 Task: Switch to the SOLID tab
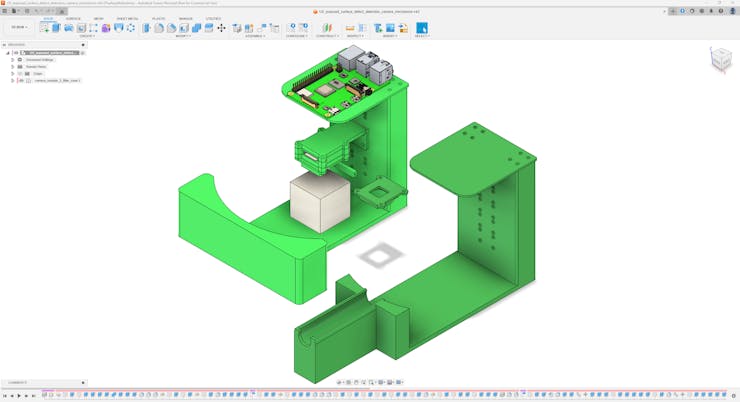(48, 19)
